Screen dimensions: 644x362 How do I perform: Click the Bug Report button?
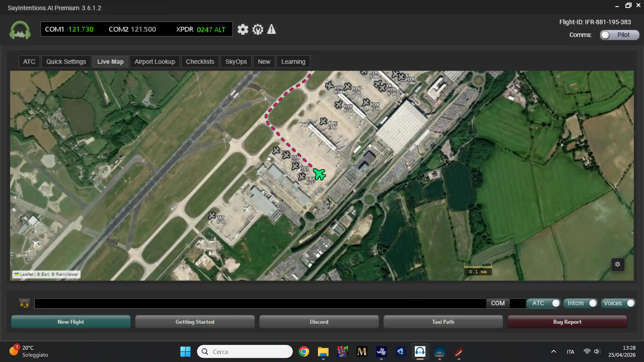click(567, 322)
